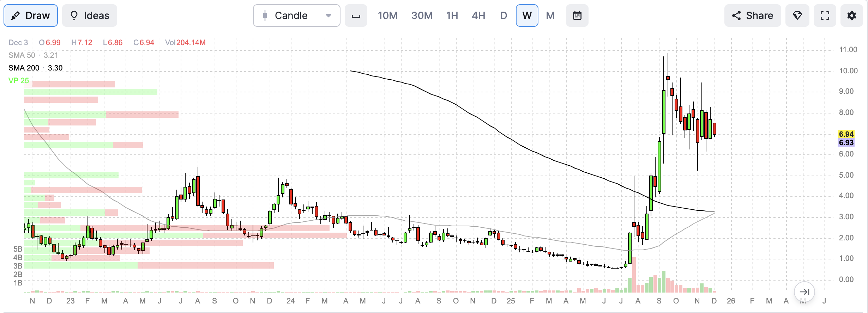
Task: Select the 4H timeframe
Action: pos(478,16)
